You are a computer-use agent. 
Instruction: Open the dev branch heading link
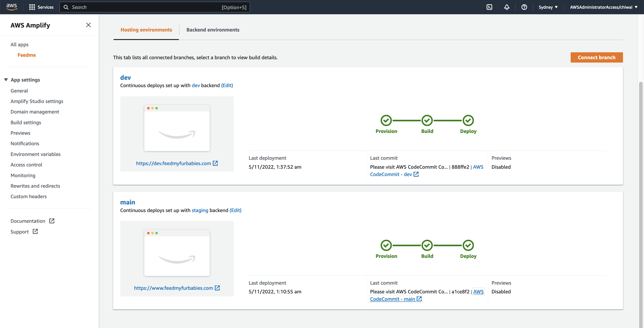coord(125,78)
